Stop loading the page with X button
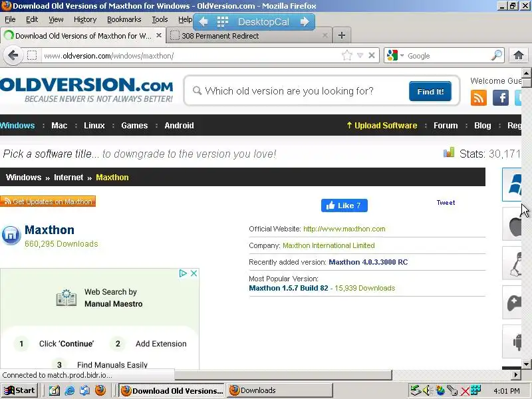This screenshot has width=532, height=399. click(x=372, y=55)
